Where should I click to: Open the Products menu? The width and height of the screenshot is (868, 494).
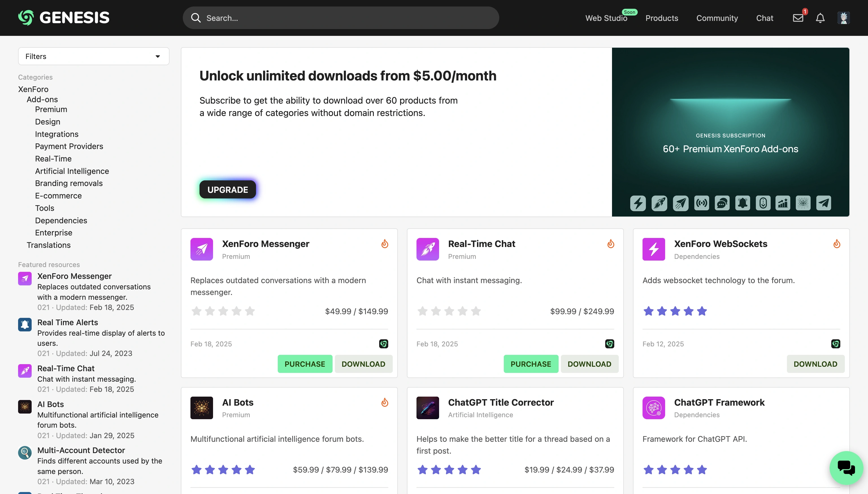(x=661, y=18)
